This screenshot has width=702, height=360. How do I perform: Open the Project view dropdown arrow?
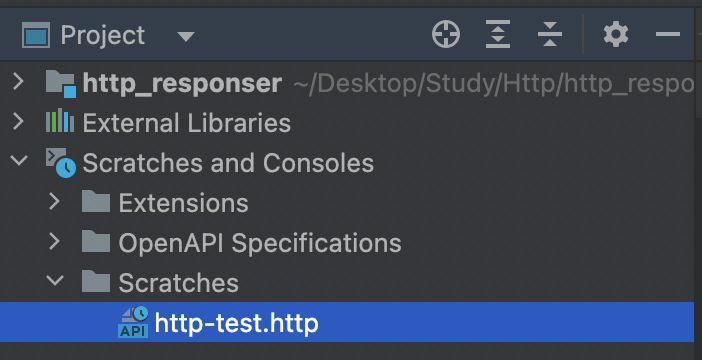point(186,36)
